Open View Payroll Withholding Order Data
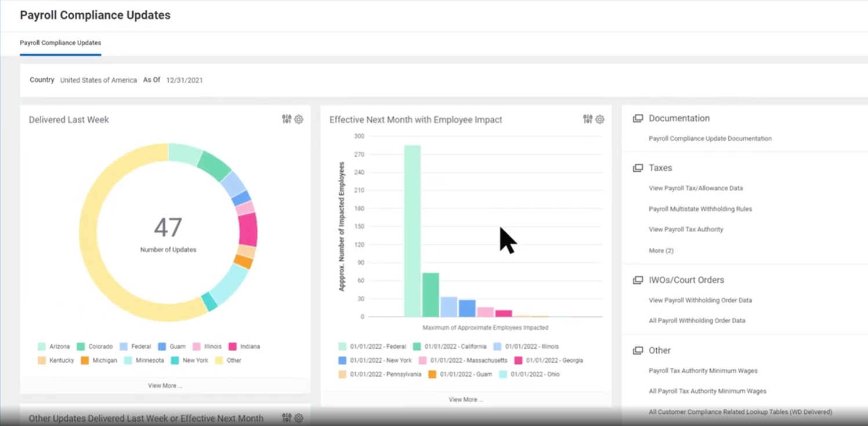This screenshot has width=868, height=426. (x=700, y=301)
